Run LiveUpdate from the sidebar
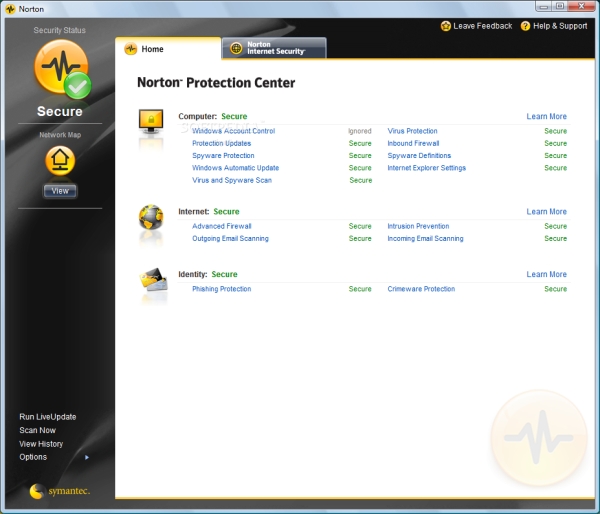Viewport: 600px width, 514px height. click(x=48, y=417)
